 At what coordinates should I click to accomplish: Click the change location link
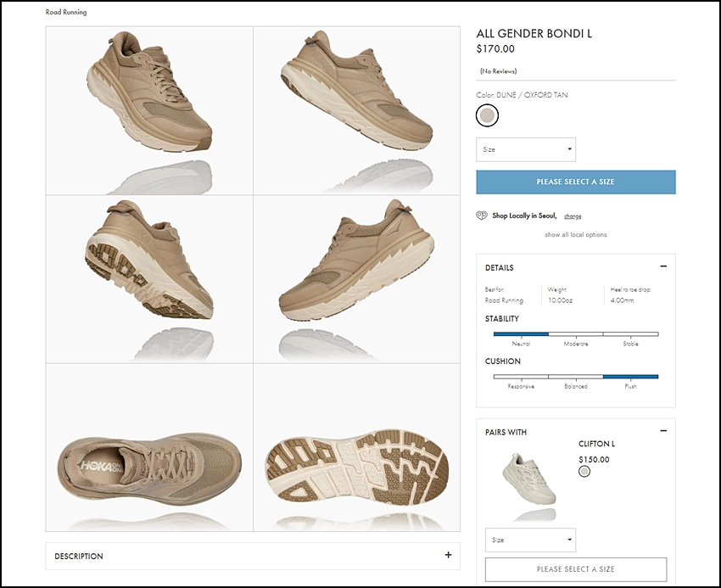[573, 216]
